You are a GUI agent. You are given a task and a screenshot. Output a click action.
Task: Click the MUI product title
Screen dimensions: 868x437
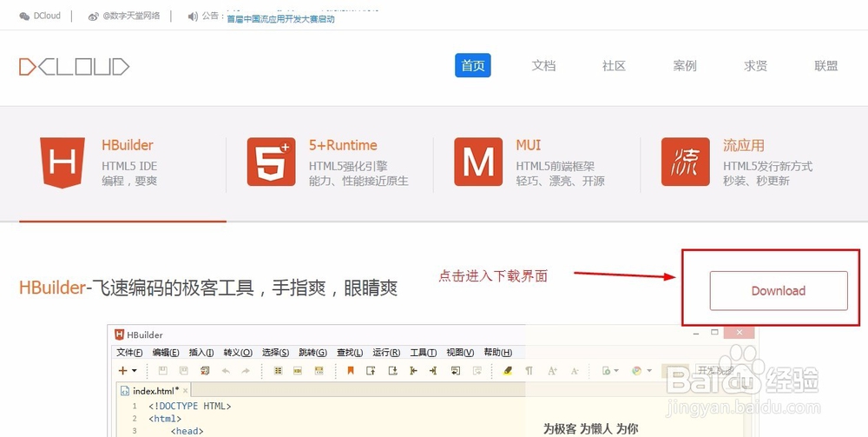point(529,145)
